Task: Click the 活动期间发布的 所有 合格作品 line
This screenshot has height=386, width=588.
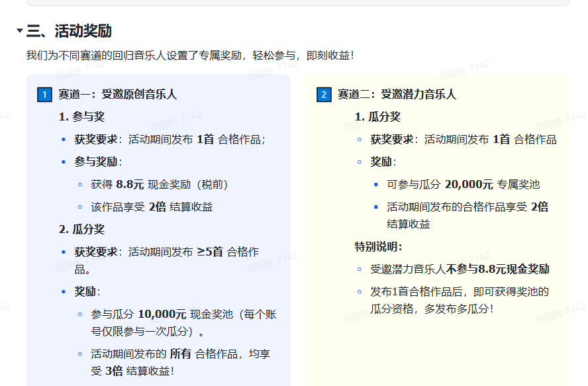Action: (180, 354)
